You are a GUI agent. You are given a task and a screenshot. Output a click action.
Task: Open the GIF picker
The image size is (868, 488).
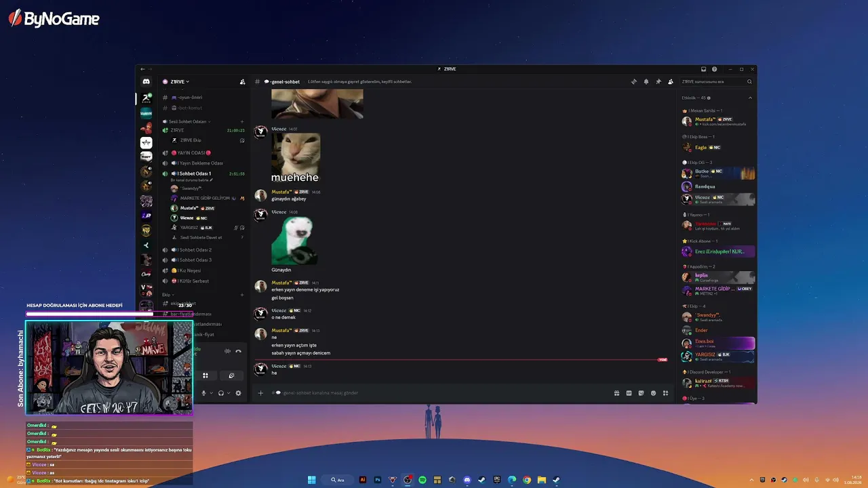tap(629, 393)
